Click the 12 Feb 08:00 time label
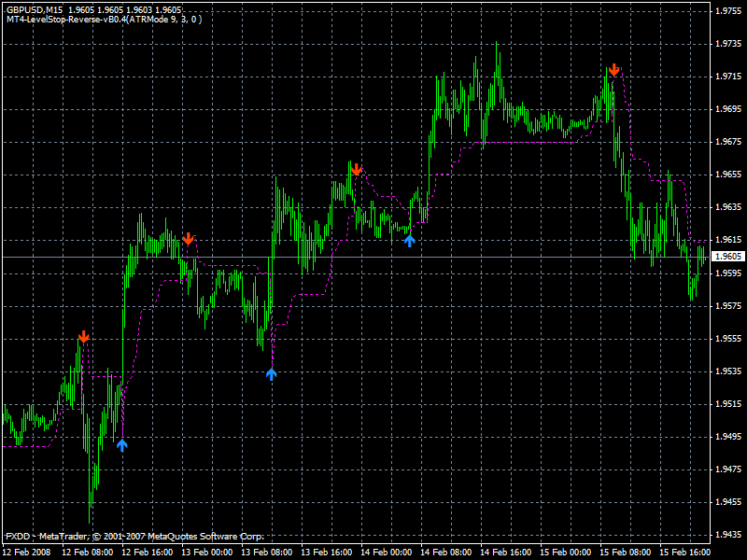 88,553
